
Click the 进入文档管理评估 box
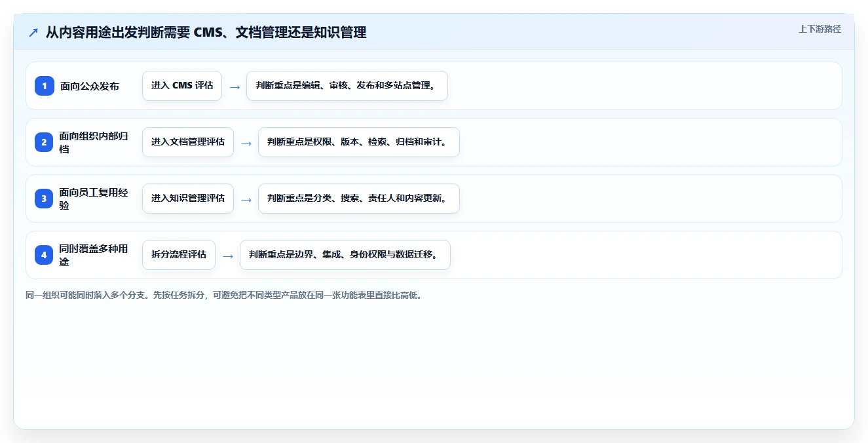point(188,142)
